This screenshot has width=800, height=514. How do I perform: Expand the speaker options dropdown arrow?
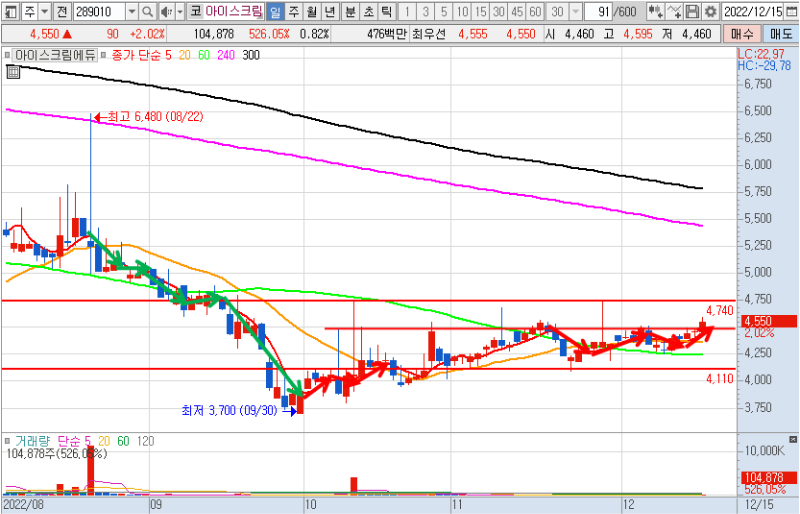tap(180, 11)
